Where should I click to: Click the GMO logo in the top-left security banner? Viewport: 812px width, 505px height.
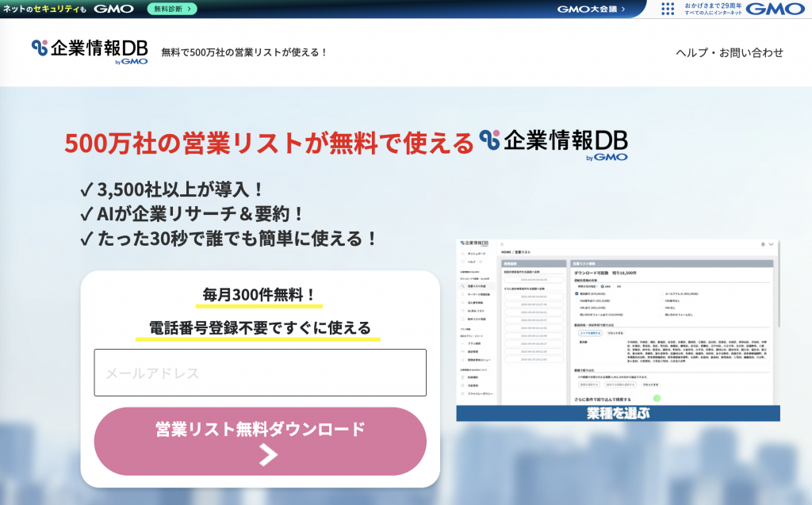(113, 9)
